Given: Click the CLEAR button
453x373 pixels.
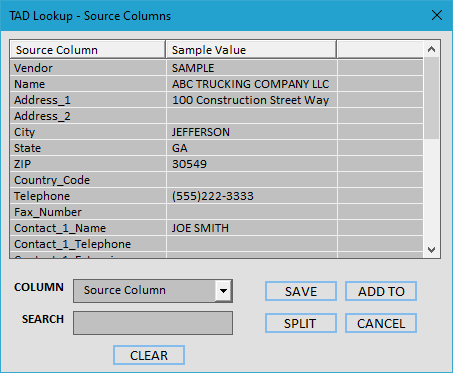Looking at the screenshot, I should click(149, 355).
